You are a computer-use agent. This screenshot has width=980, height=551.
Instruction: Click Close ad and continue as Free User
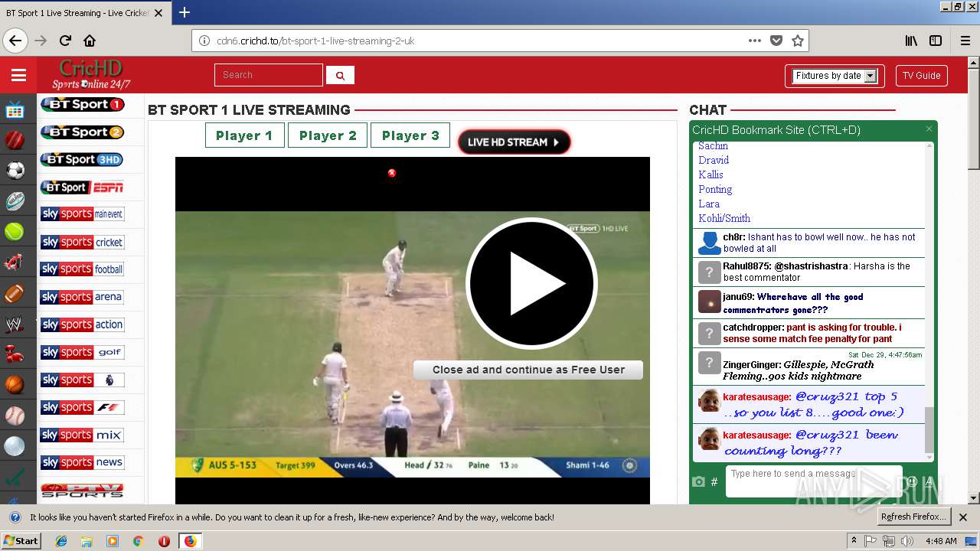(528, 370)
